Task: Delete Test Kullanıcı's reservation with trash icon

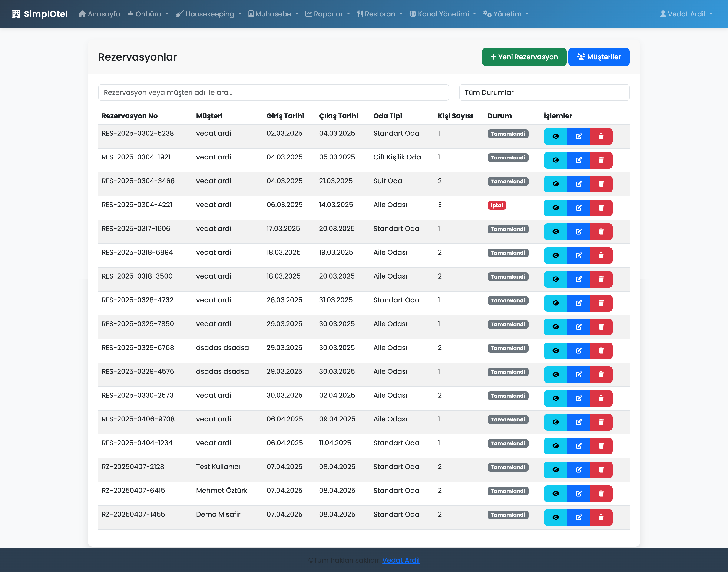Action: coord(601,470)
